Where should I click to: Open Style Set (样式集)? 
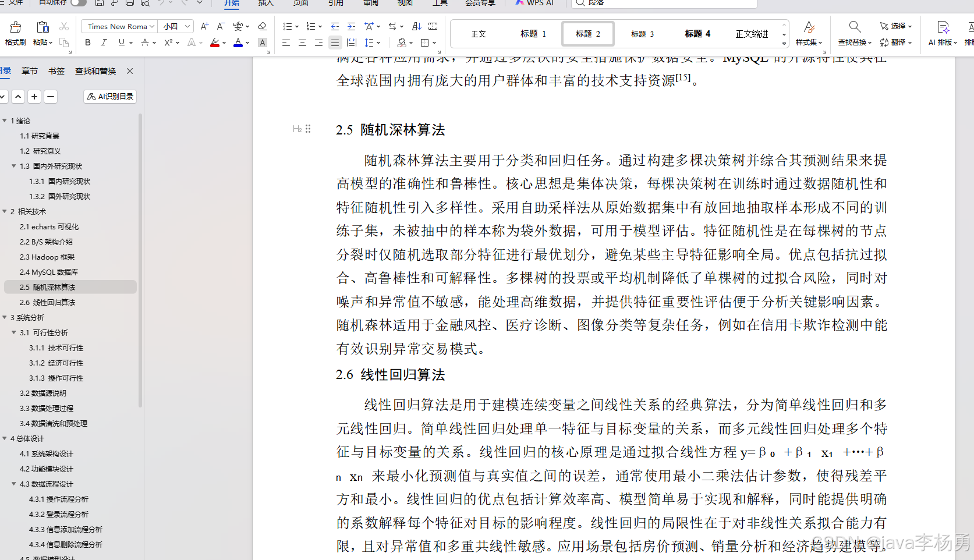pos(809,33)
